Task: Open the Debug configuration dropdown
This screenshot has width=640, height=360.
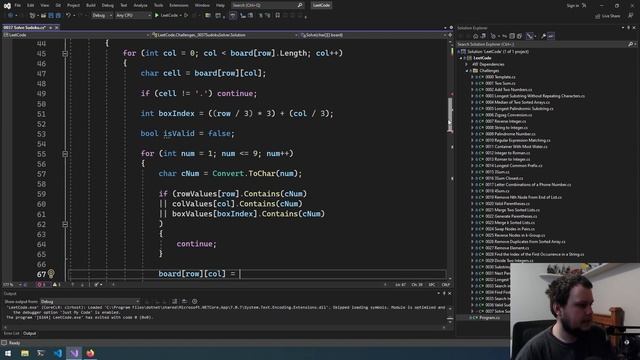Action: pyautogui.click(x=102, y=15)
